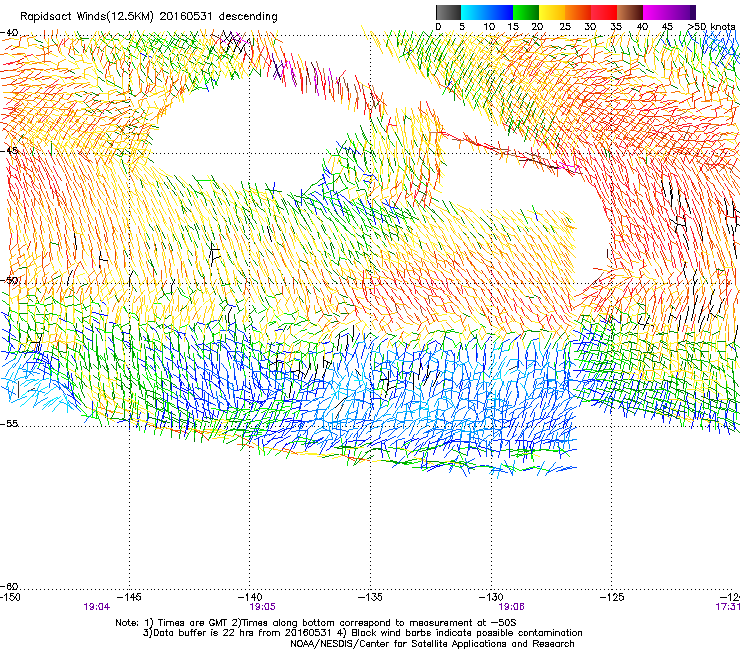Click the longitude label '-145'
The image size is (740, 650).
pyautogui.click(x=129, y=597)
